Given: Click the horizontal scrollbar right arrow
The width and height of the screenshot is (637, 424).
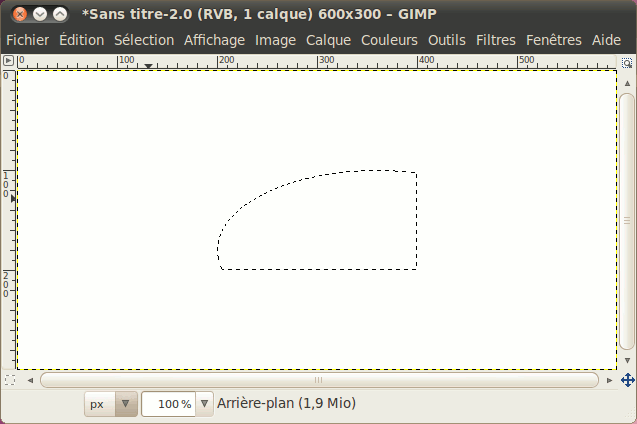Looking at the screenshot, I should 609,381.
